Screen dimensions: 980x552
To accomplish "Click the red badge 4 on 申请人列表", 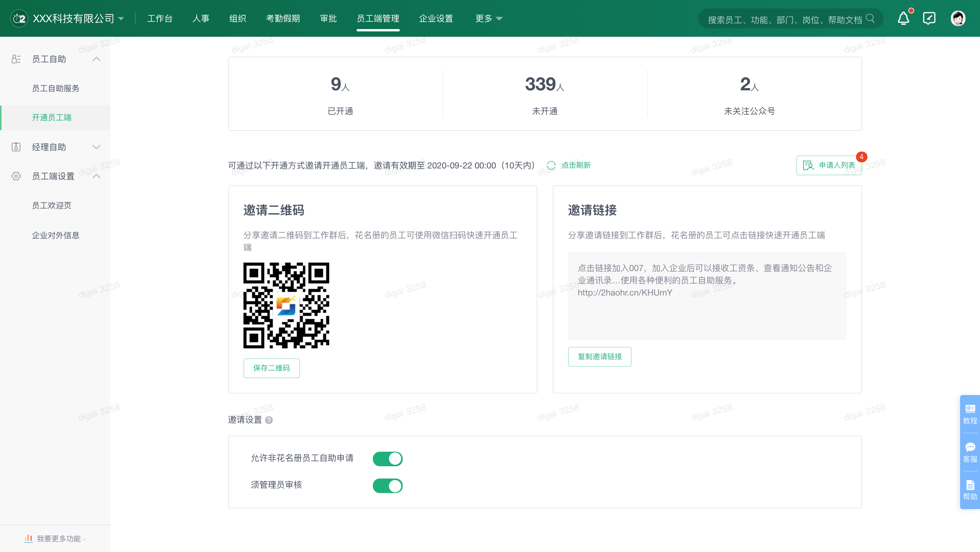I will pos(861,157).
